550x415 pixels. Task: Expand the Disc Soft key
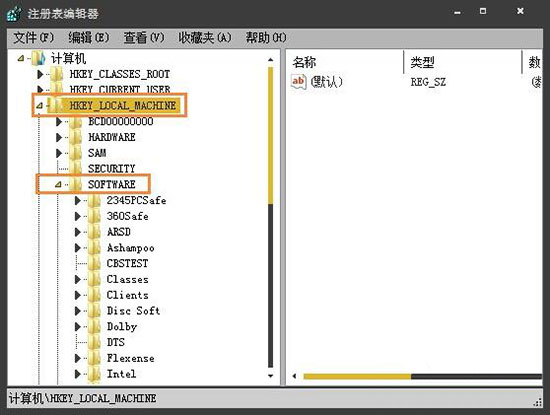click(78, 311)
